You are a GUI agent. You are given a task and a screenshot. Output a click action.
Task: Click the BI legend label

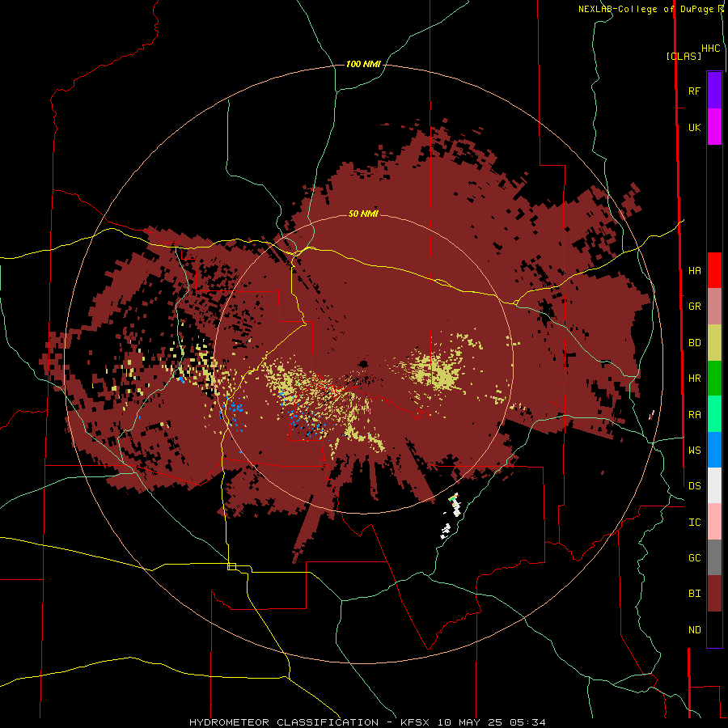[694, 594]
